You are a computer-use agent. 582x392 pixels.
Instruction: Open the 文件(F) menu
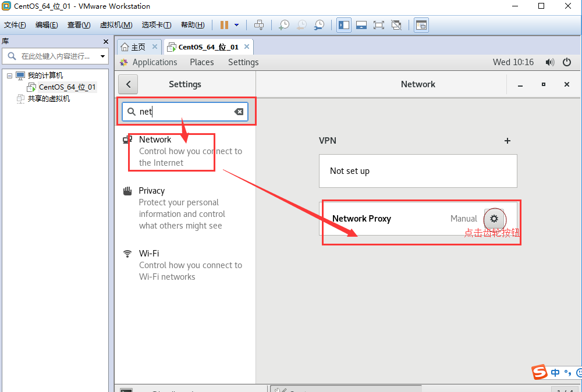15,25
